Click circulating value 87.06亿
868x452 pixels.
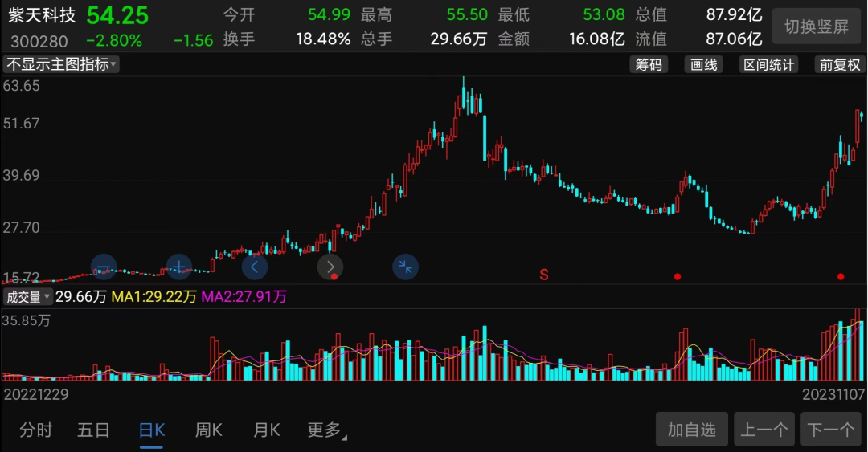734,39
